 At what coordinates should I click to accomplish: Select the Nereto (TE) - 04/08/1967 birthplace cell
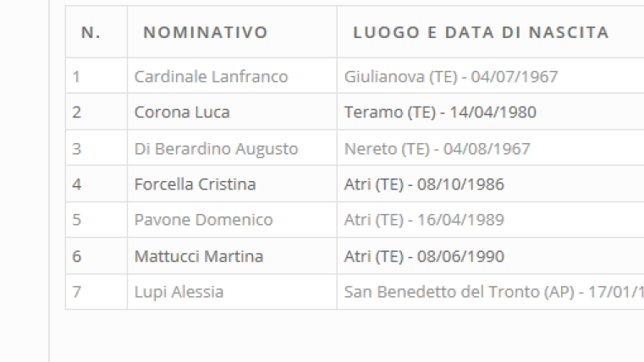[x=438, y=149]
